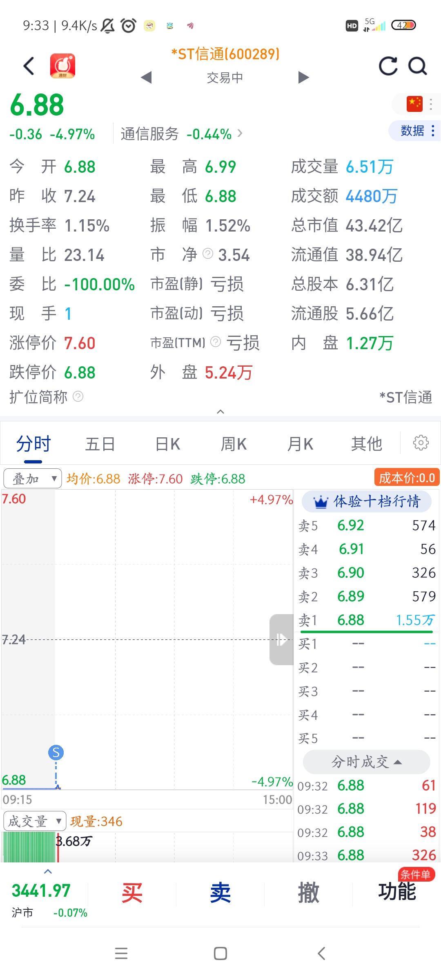Open the 成交量 indicator dropdown
Viewport: 441px width, 980px height.
(x=35, y=821)
